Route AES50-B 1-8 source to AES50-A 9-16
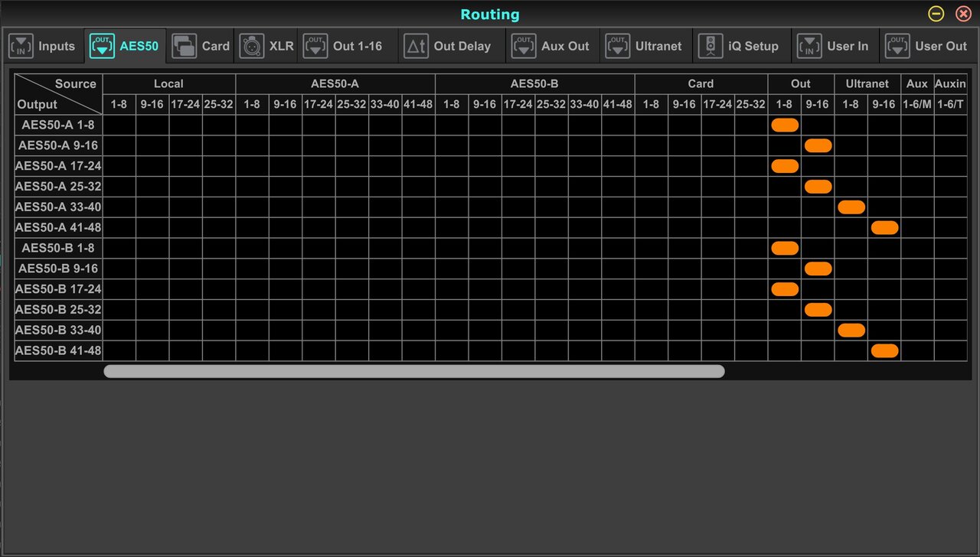The width and height of the screenshot is (980, 557). click(x=452, y=145)
